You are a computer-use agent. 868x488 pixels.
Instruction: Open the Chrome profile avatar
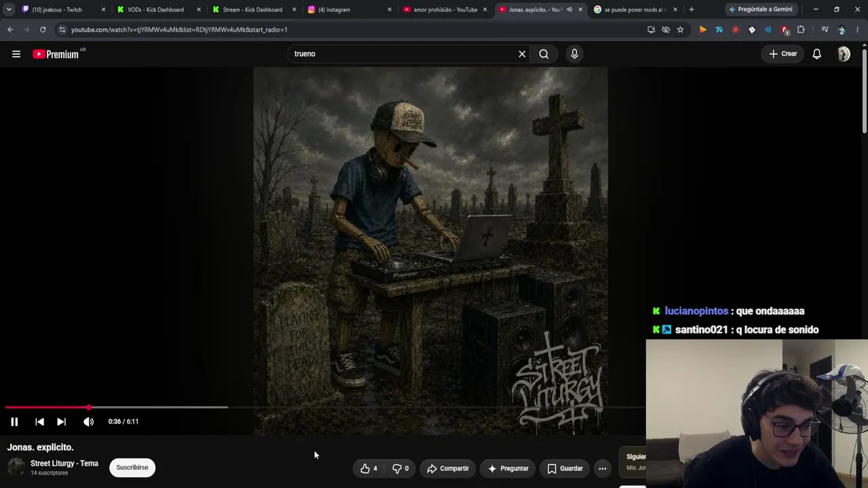tap(842, 30)
